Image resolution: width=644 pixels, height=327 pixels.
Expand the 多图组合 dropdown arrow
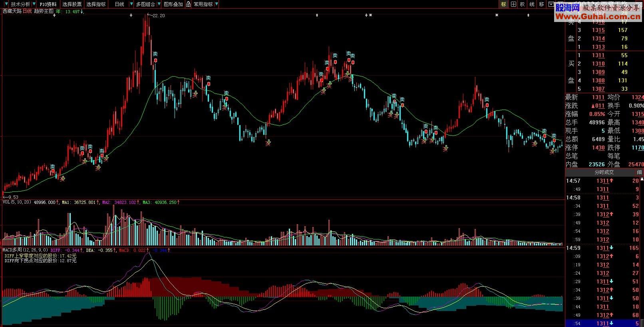159,4
